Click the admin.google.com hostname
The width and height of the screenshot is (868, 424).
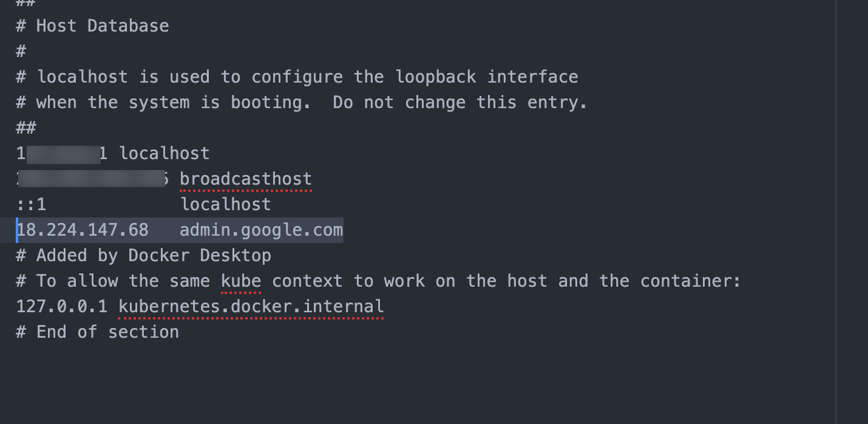pos(261,230)
